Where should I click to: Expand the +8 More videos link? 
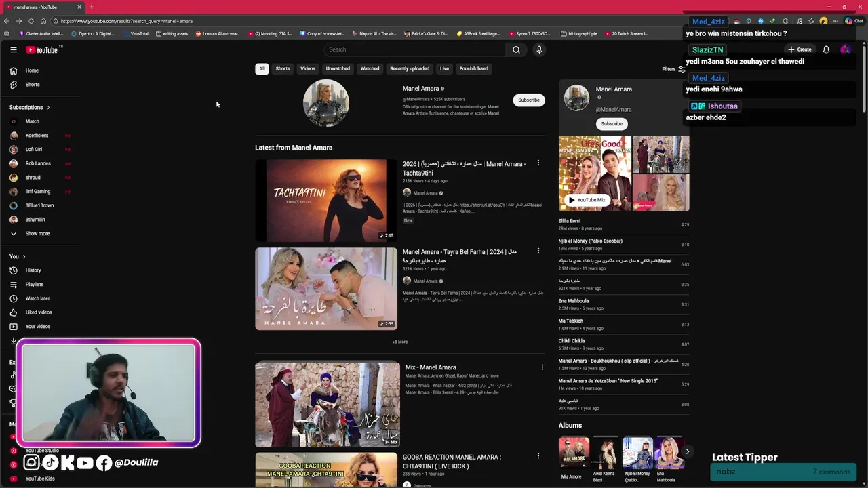tap(400, 342)
